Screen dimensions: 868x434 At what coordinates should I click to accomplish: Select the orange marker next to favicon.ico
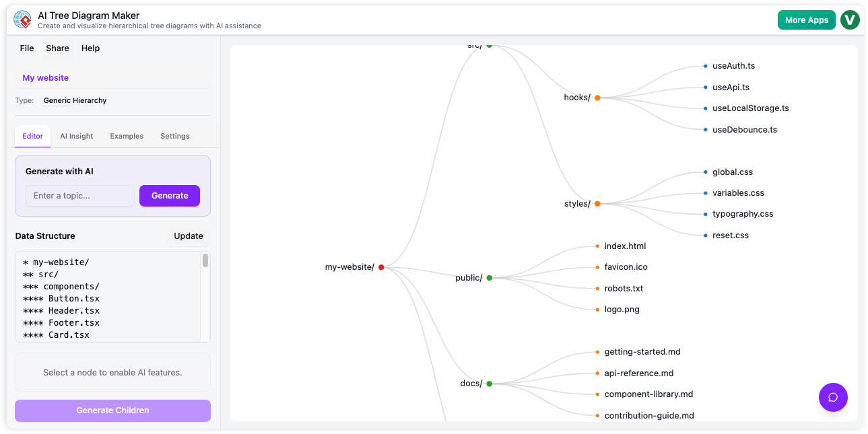click(x=597, y=266)
